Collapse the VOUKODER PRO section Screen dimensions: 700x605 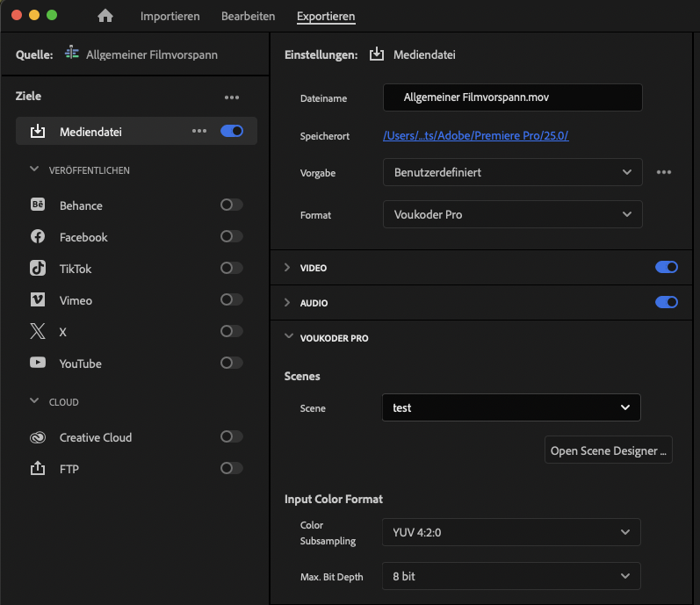pyautogui.click(x=289, y=336)
